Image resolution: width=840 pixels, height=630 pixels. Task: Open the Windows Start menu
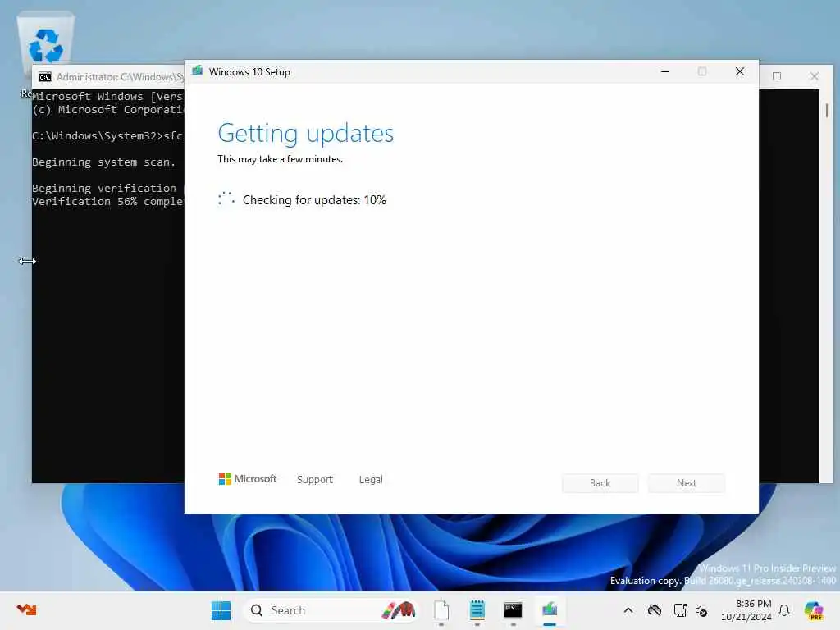click(x=221, y=610)
